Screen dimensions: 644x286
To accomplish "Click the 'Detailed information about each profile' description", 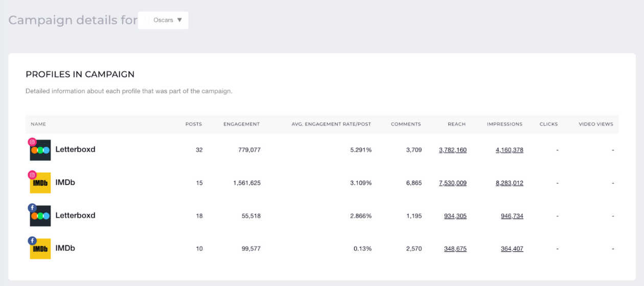I will click(129, 91).
